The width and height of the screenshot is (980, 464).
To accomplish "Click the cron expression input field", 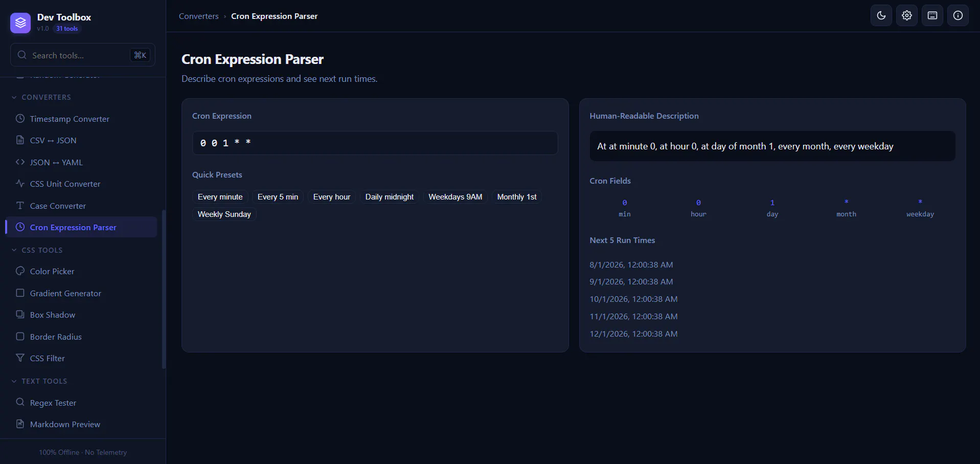I will click(375, 143).
